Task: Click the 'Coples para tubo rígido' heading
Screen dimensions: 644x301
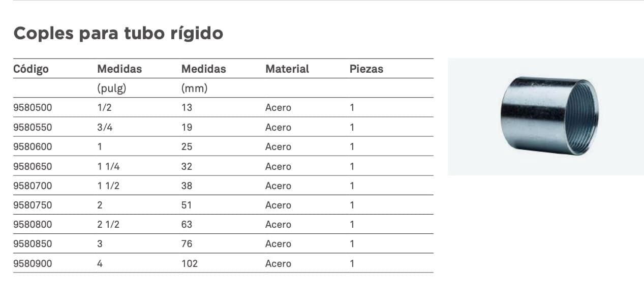Action: (118, 34)
